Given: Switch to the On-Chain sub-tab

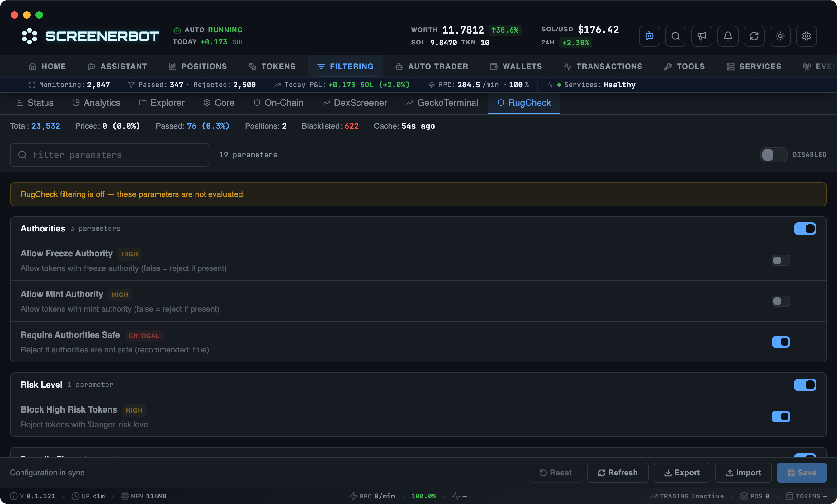Looking at the screenshot, I should (279, 103).
